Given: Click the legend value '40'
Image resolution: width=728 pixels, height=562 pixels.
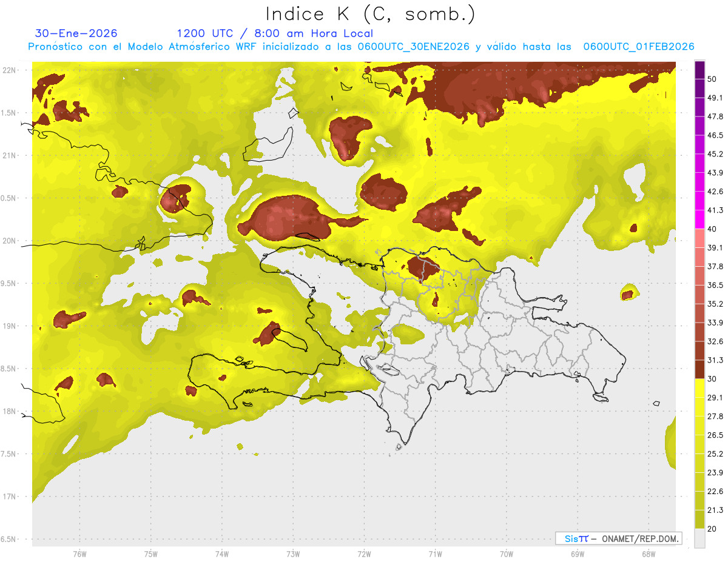Looking at the screenshot, I should 712,229.
